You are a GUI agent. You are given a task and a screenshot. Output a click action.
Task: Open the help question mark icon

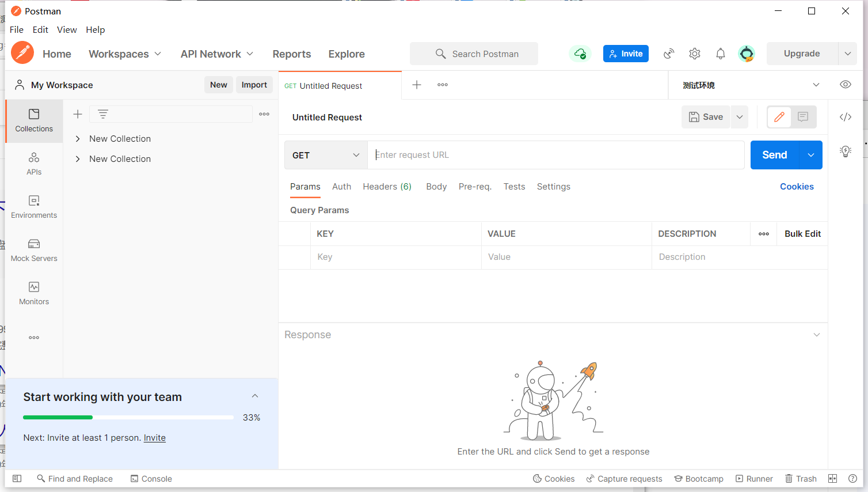click(x=852, y=479)
